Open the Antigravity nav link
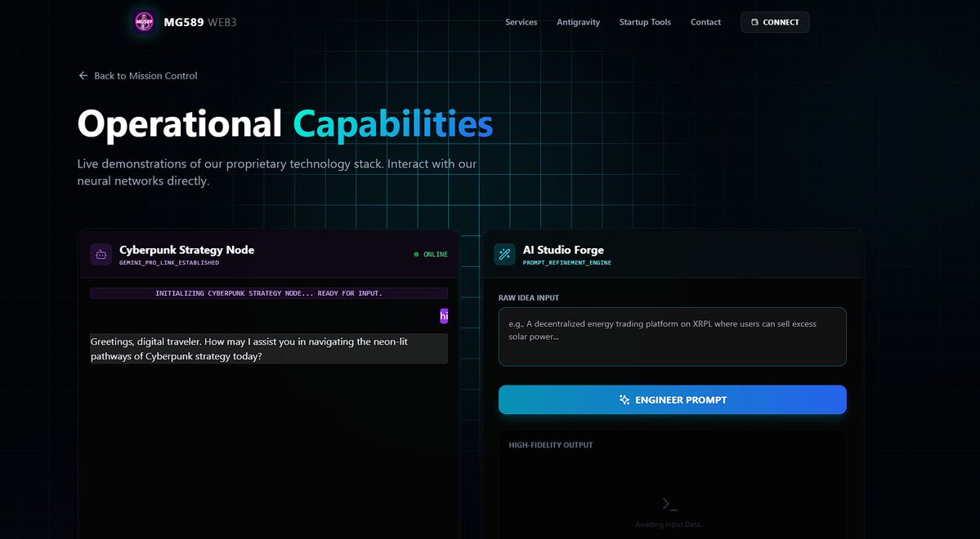980x539 pixels. coord(578,22)
